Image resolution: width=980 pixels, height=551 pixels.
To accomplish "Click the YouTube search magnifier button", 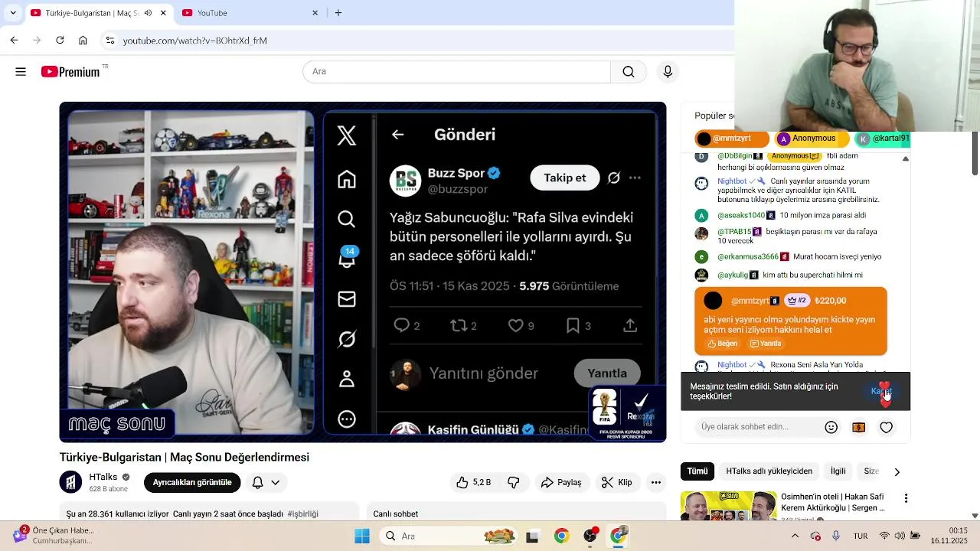I will 629,72.
